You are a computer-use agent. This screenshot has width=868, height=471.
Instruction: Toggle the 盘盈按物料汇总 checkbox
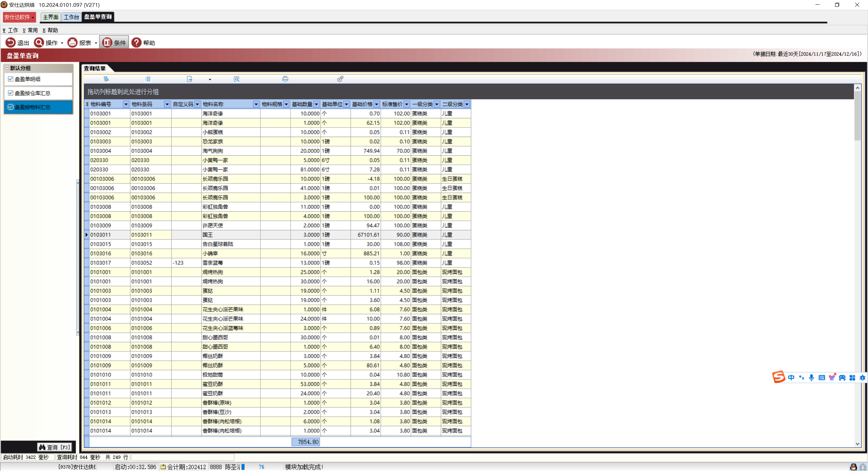(x=11, y=107)
